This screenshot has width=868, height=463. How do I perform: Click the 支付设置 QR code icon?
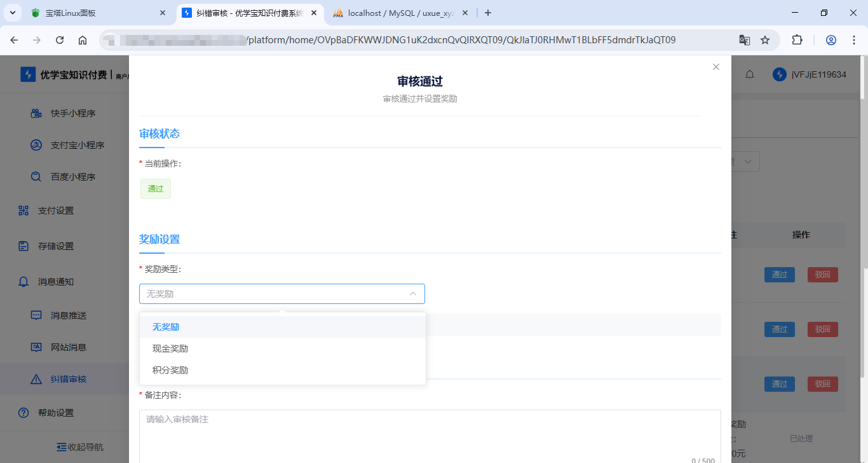(24, 211)
